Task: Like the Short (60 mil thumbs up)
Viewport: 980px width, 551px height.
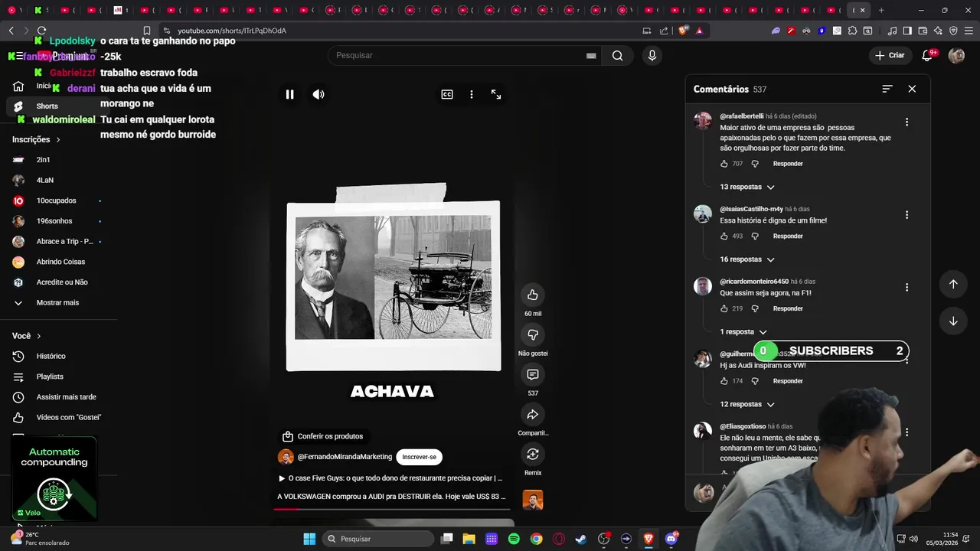Action: click(533, 295)
